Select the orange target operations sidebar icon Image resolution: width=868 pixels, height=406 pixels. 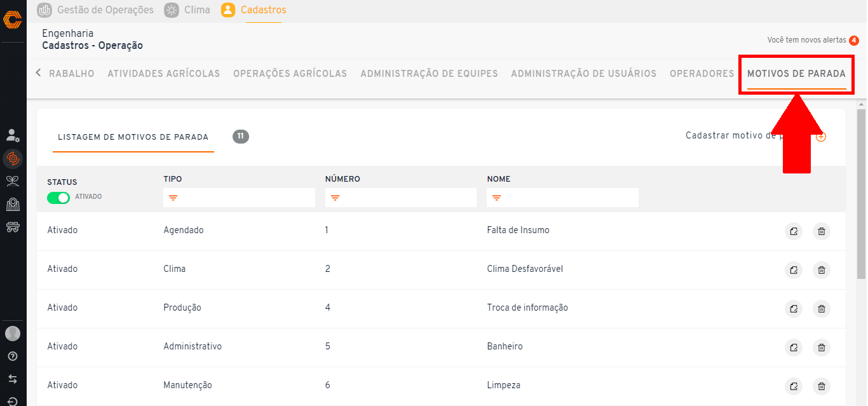point(13,158)
